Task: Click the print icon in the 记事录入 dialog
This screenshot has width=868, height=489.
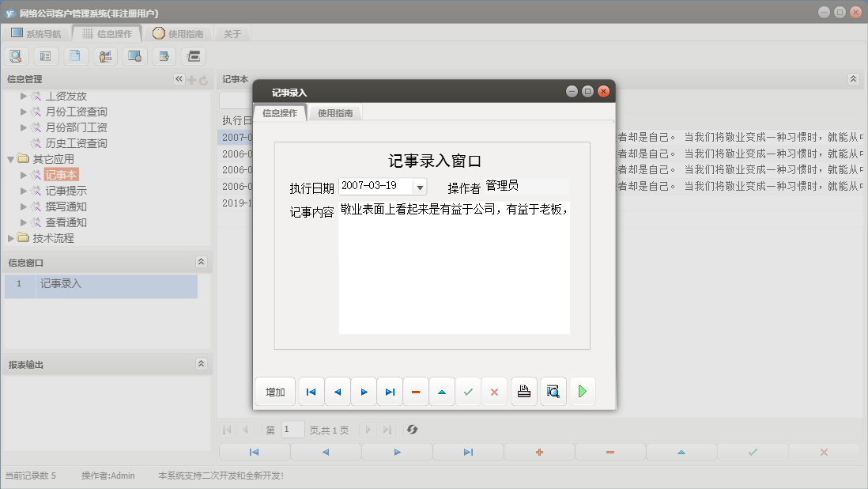Action: pyautogui.click(x=523, y=391)
